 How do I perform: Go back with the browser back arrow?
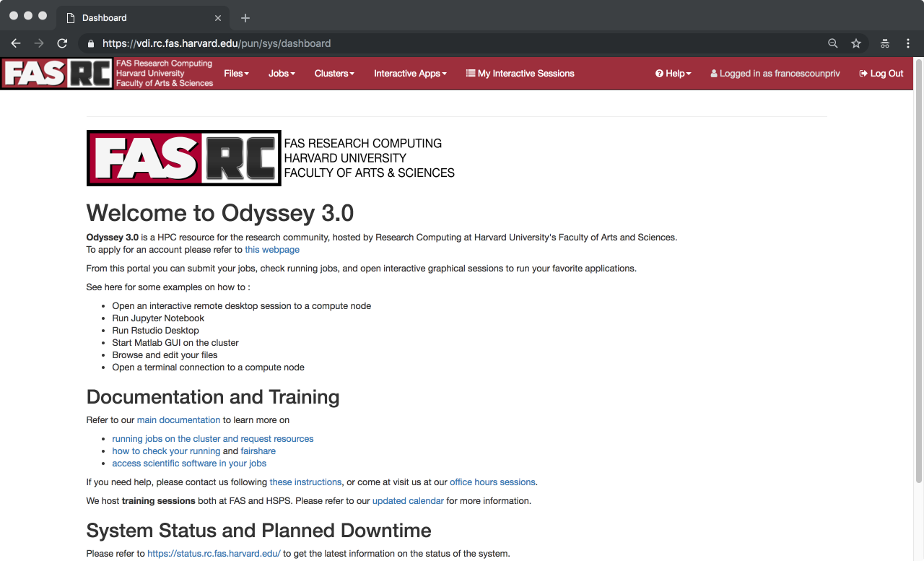(16, 43)
